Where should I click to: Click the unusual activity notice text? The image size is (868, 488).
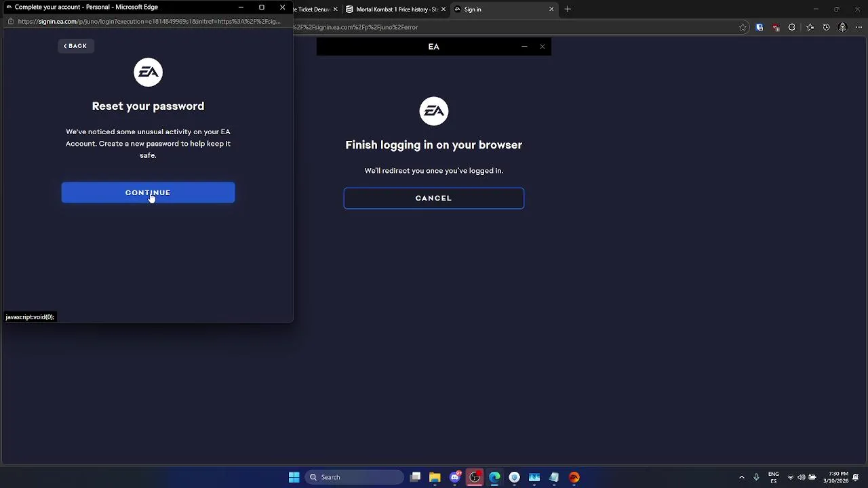tap(148, 144)
